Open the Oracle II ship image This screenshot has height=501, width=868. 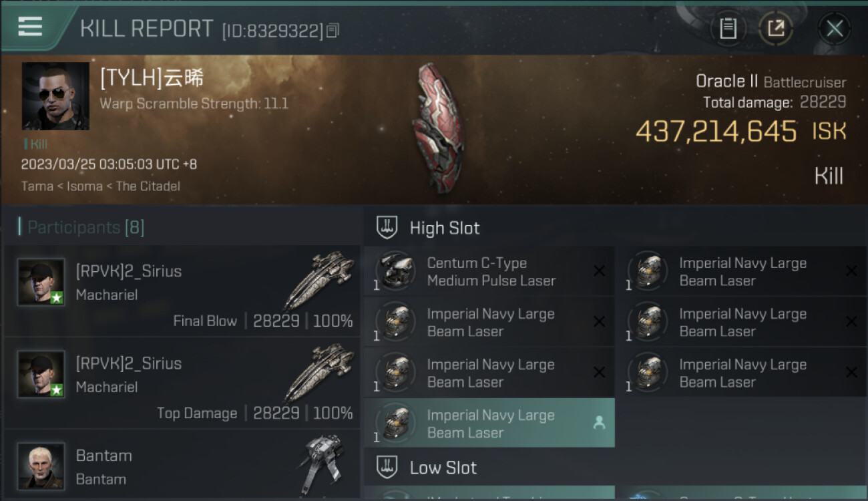439,127
